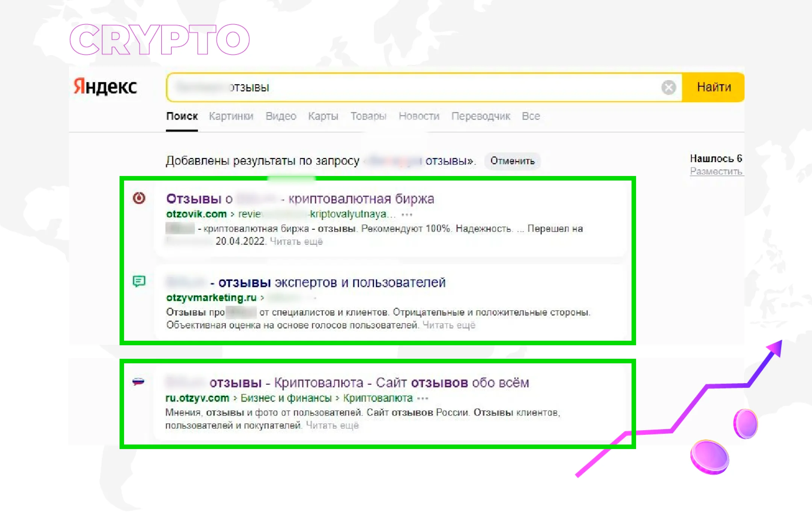
Task: Open the otzovik.com result favicon
Action: (x=139, y=198)
